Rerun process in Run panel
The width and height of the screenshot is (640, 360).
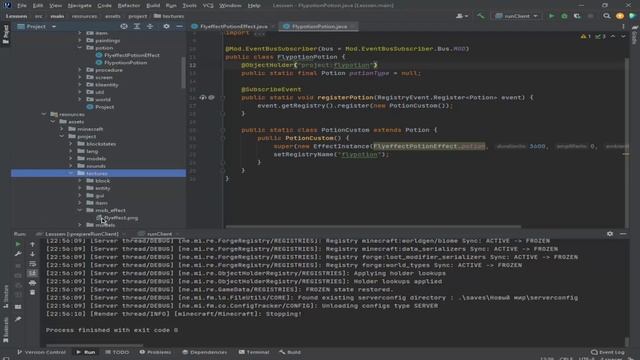click(x=18, y=244)
